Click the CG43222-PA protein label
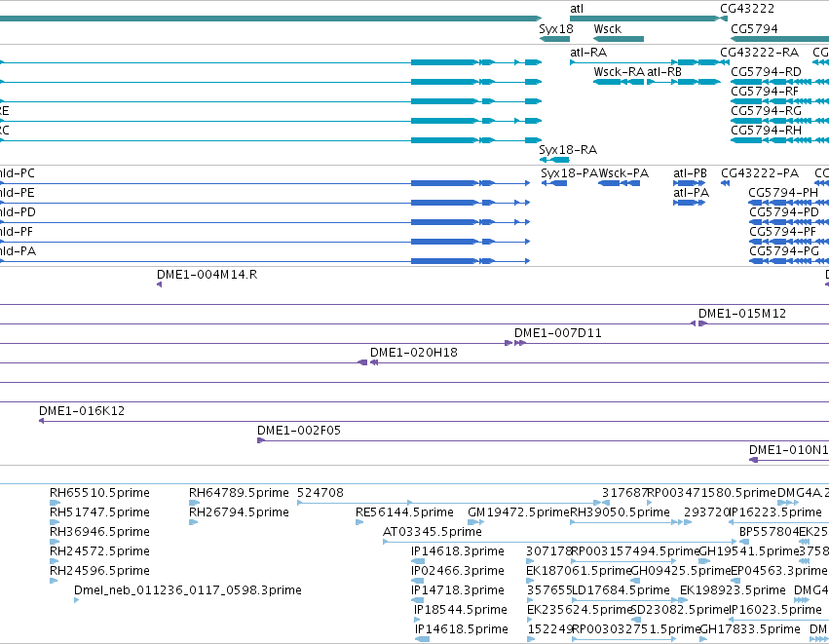This screenshot has height=644, width=829. (x=760, y=173)
